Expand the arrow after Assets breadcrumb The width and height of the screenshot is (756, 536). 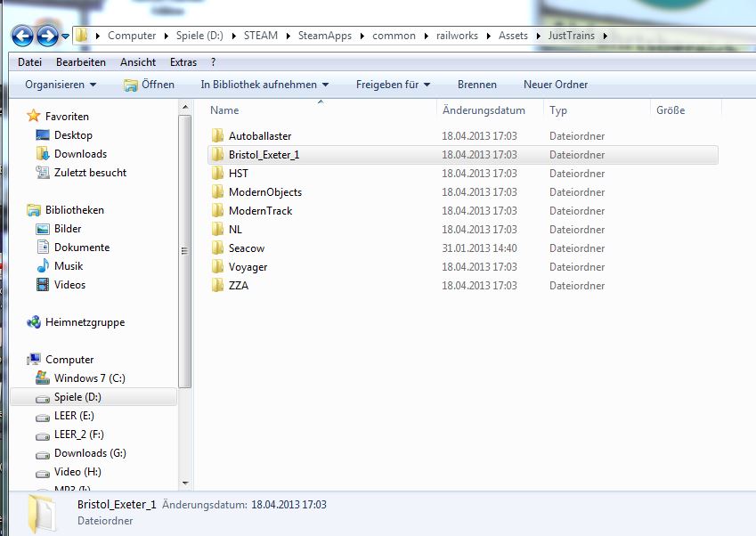click(x=538, y=36)
